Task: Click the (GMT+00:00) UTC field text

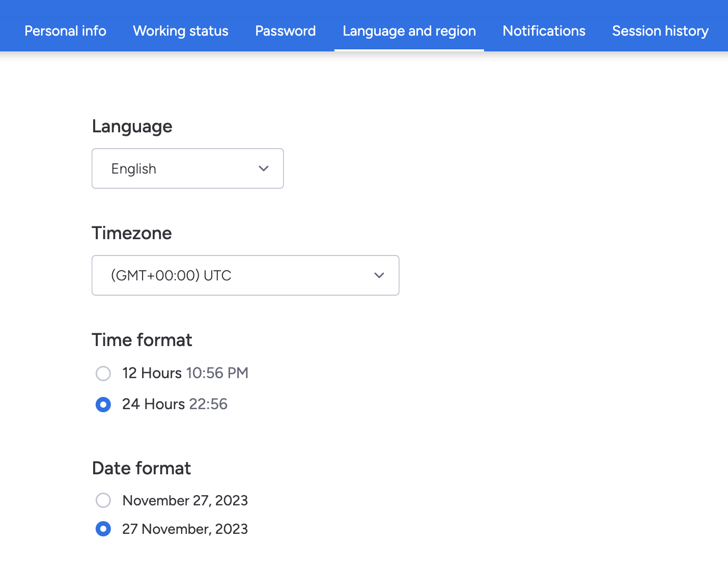Action: point(171,275)
